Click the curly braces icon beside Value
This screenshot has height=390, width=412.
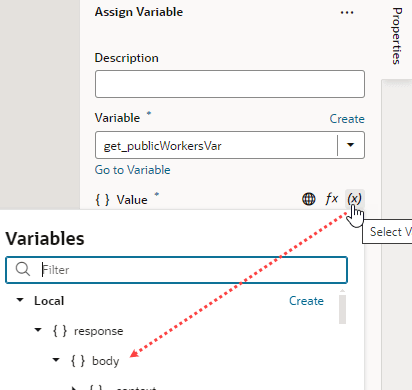pos(102,200)
